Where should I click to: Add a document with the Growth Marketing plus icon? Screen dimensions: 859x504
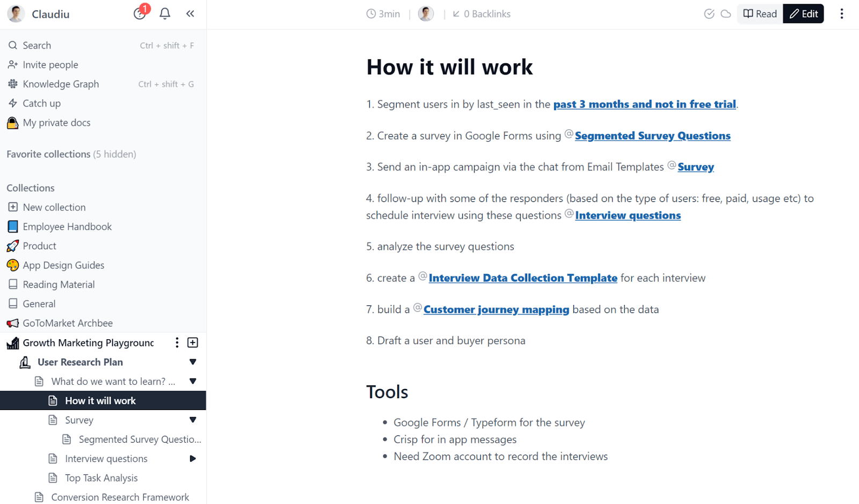pos(193,342)
